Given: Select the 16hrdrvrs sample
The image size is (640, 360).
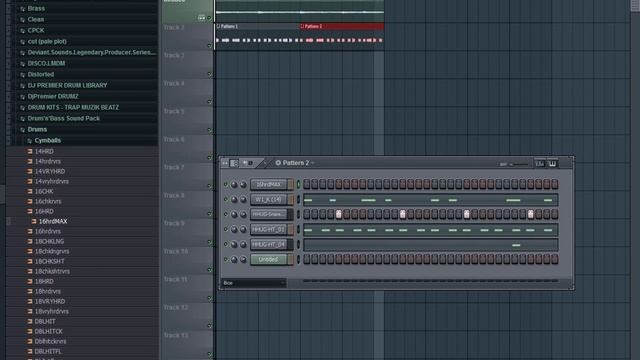Looking at the screenshot, I should (48, 231).
